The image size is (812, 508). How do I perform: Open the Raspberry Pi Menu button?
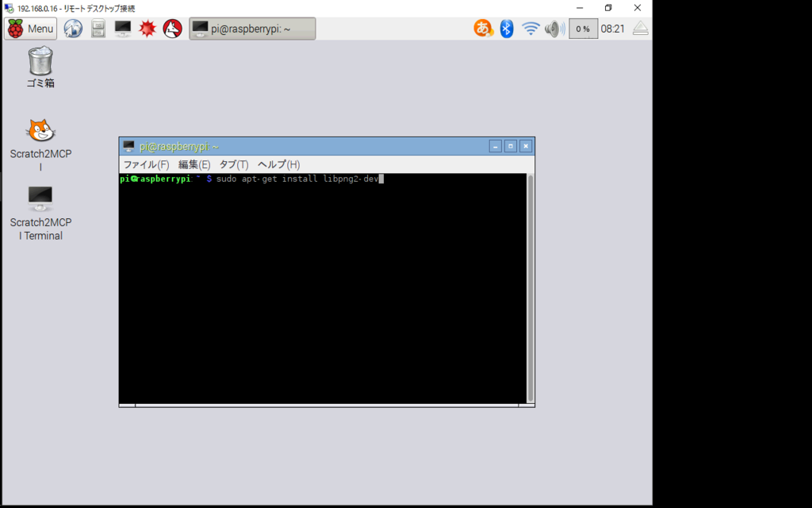coord(31,29)
